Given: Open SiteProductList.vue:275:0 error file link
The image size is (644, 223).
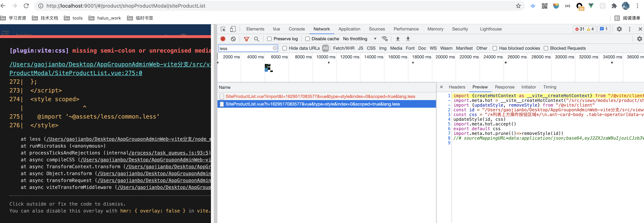Looking at the screenshot, I should pyautogui.click(x=76, y=73).
